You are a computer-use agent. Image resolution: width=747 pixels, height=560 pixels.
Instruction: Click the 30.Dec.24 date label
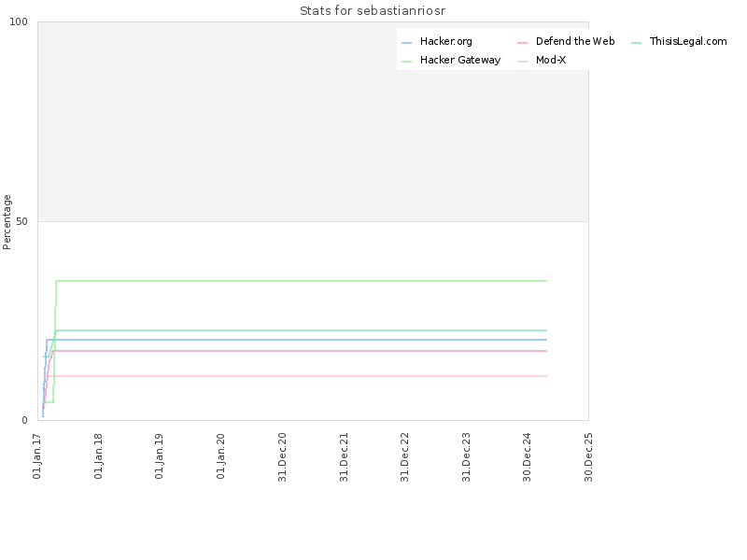click(527, 456)
